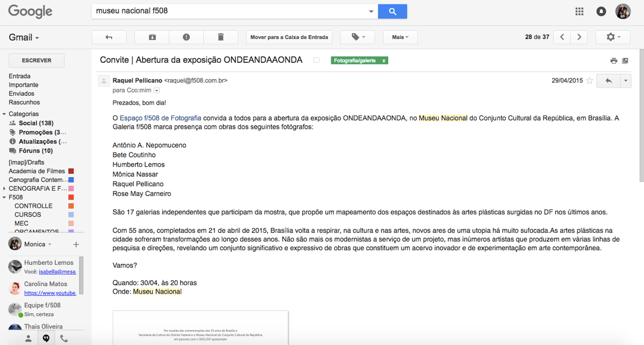Image resolution: width=644 pixels, height=345 pixels.
Task: Open the Enviados folder
Action: pyautogui.click(x=21, y=94)
